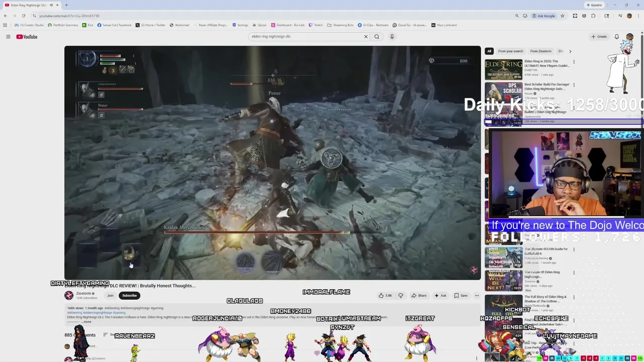The width and height of the screenshot is (644, 362).
Task: Start voice search with the microphone
Action: coord(392,37)
